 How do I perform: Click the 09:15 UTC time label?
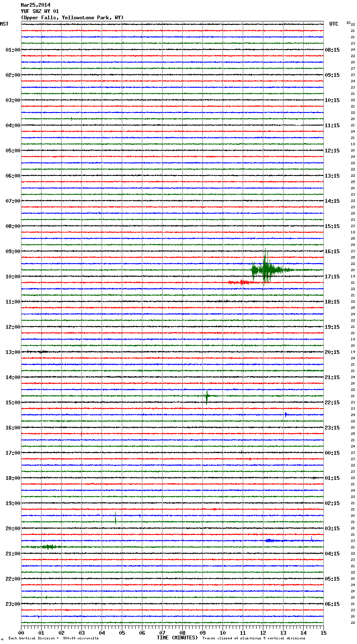pyautogui.click(x=332, y=75)
